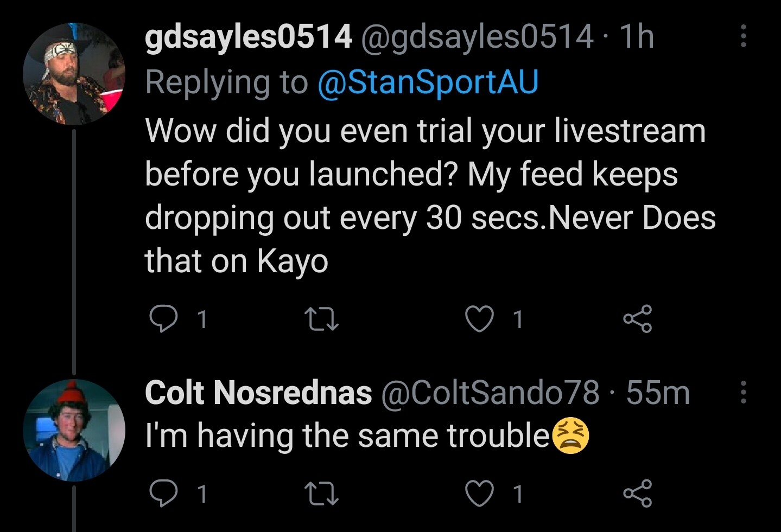Open tweet via the 55m timestamp

(658, 393)
